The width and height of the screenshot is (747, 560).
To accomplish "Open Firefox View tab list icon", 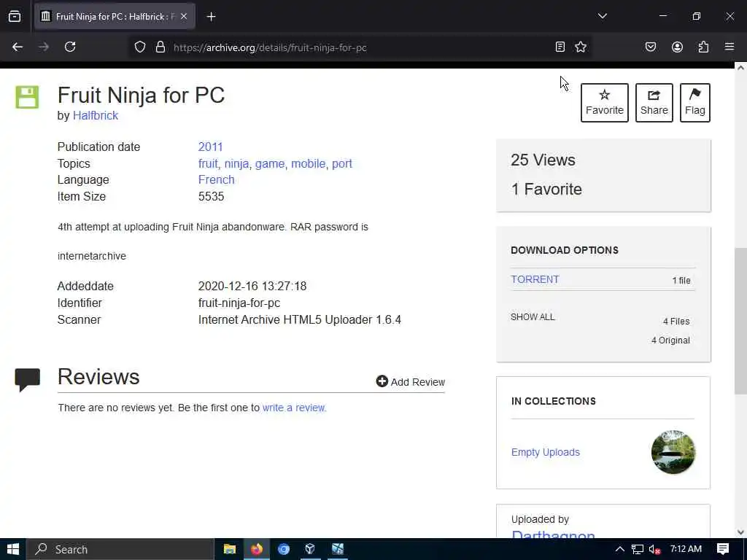I will tap(15, 17).
